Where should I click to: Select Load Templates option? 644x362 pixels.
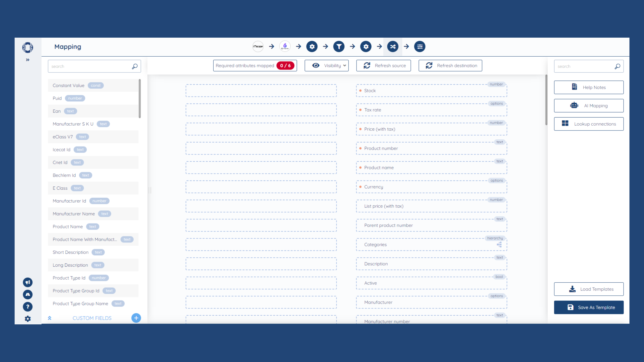click(589, 289)
